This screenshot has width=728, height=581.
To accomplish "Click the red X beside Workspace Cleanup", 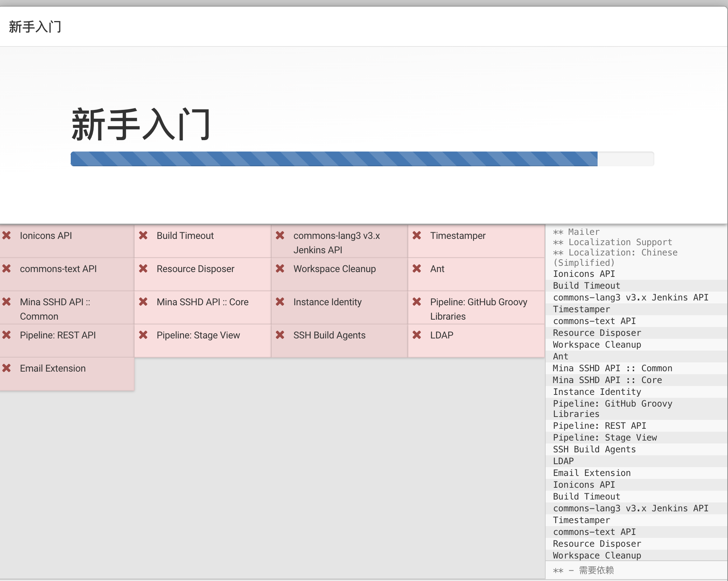I will click(280, 268).
